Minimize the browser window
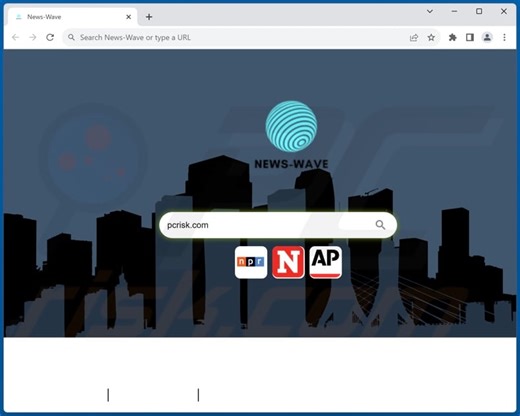The width and height of the screenshot is (520, 416). tap(454, 11)
